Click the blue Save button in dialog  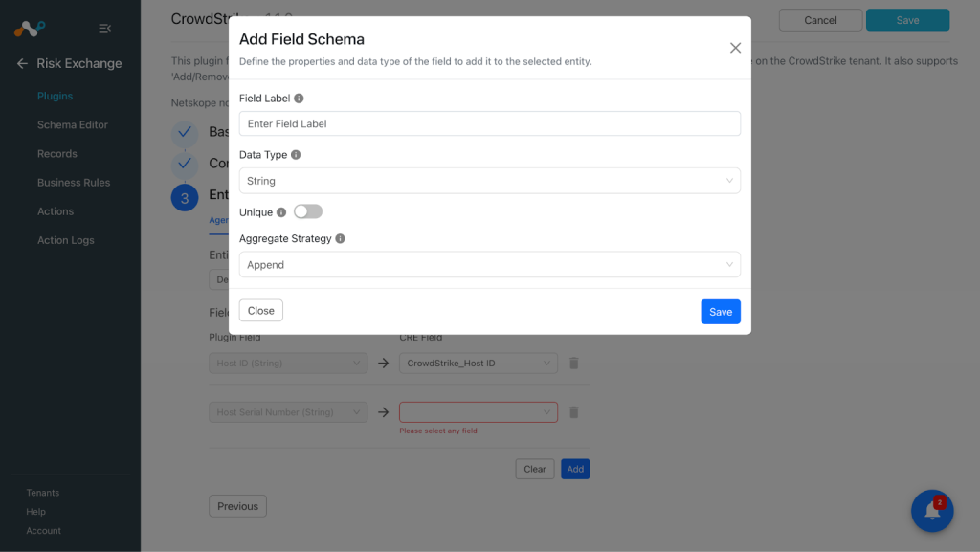721,312
